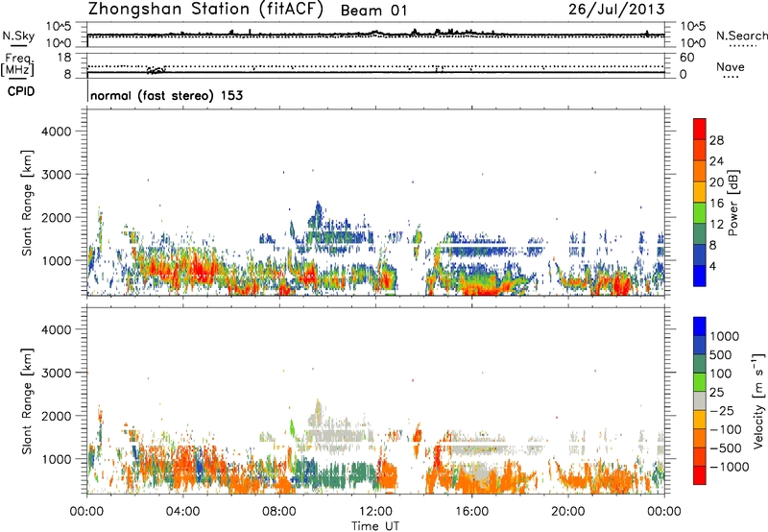The height and width of the screenshot is (532, 768).
Task: Click power panel 'Slant Range [km]' label
Action: (x=27, y=203)
